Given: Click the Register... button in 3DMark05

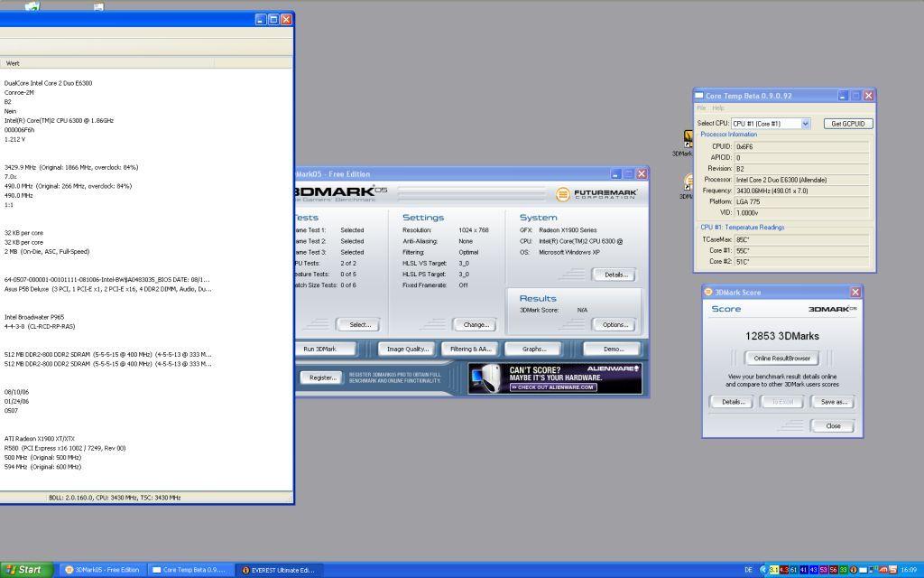Looking at the screenshot, I should click(322, 378).
